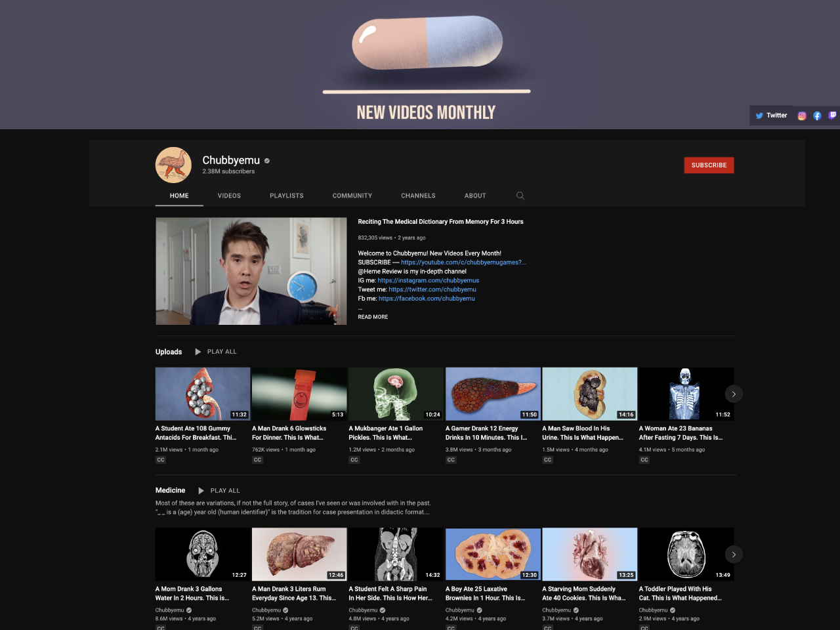The image size is (840, 630).
Task: Open the Twitter link in the banner
Action: 771,115
